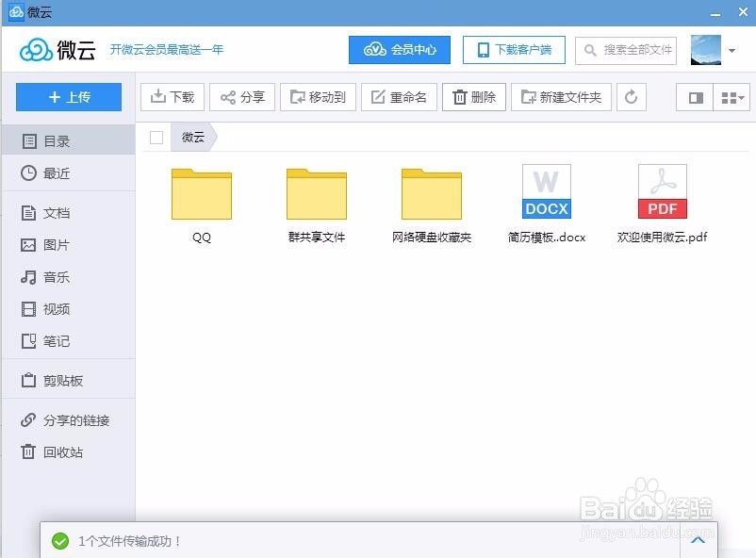The height and width of the screenshot is (558, 756).
Task: Click the Download (下载) toolbar button
Action: coord(173,97)
